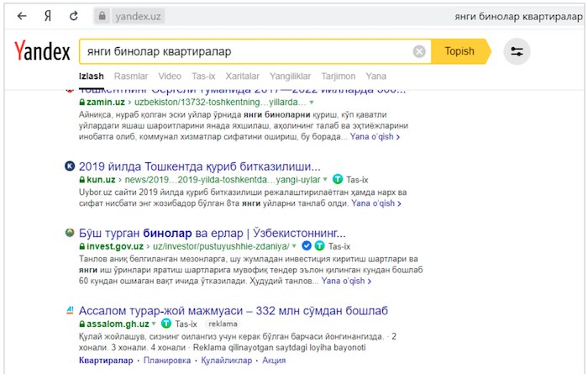588x374 pixels.
Task: Open the Yandex home Я button
Action: 48,16
